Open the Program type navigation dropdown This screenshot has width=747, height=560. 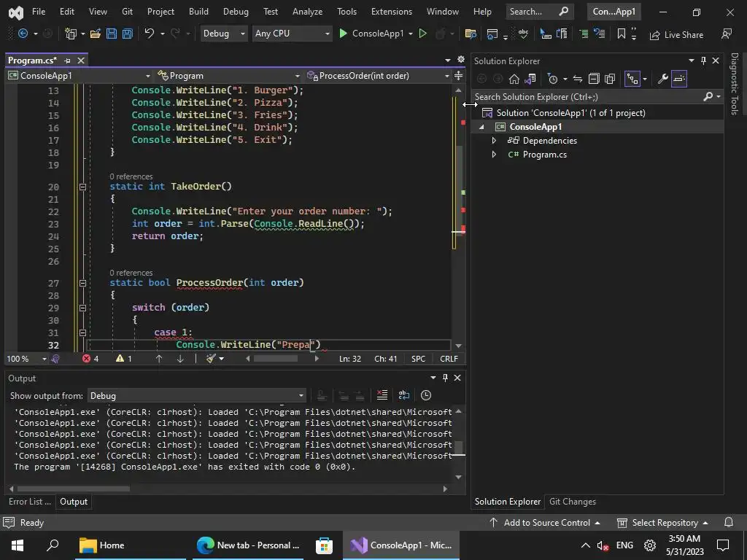(x=228, y=76)
